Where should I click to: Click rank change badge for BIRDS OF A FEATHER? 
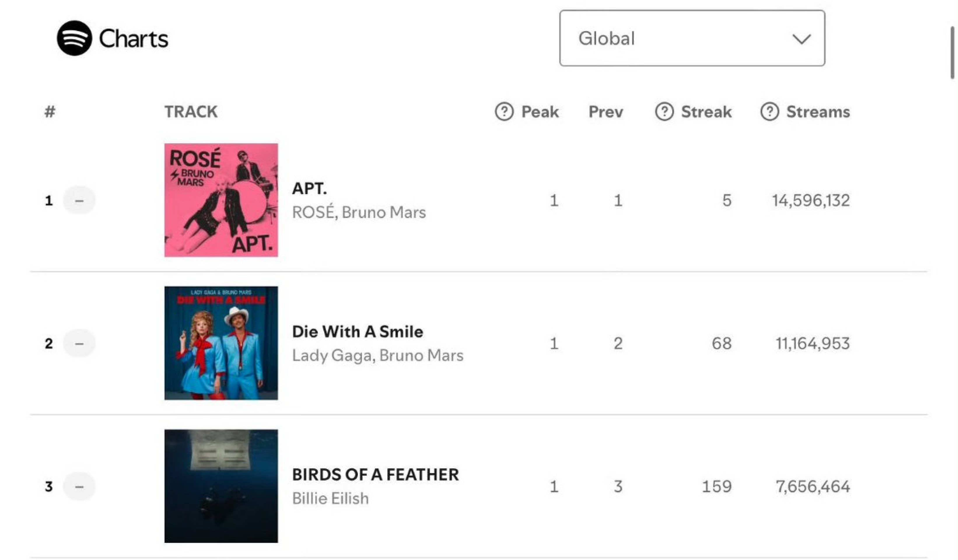79,487
